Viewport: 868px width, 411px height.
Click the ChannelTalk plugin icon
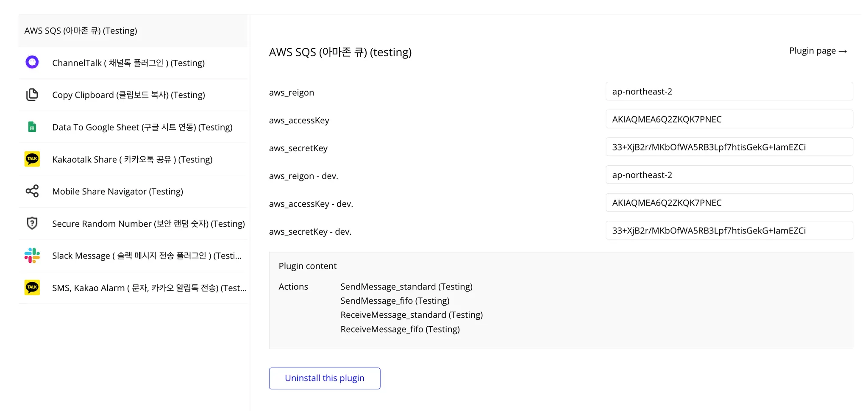click(32, 62)
